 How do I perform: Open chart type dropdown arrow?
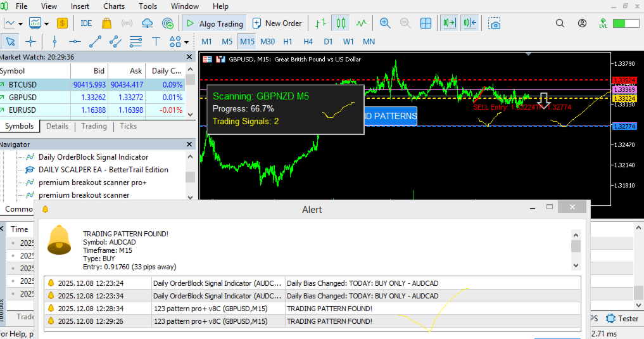coord(20,24)
